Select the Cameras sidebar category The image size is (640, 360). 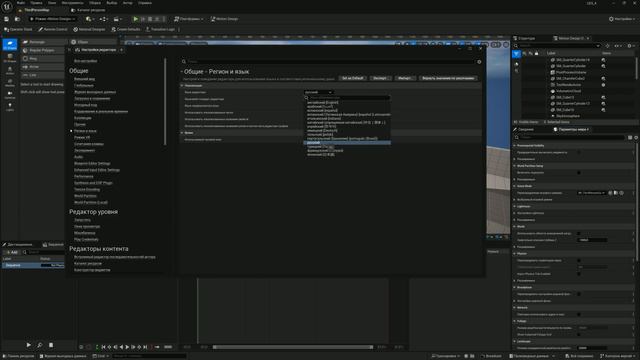click(10, 95)
